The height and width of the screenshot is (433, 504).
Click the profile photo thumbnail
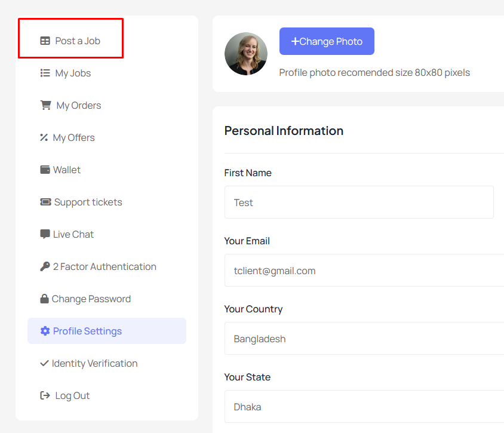(246, 54)
